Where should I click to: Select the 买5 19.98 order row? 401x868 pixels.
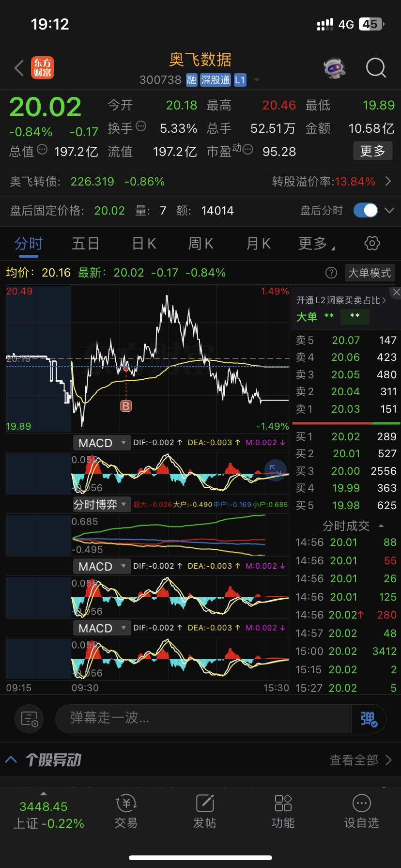tap(346, 505)
